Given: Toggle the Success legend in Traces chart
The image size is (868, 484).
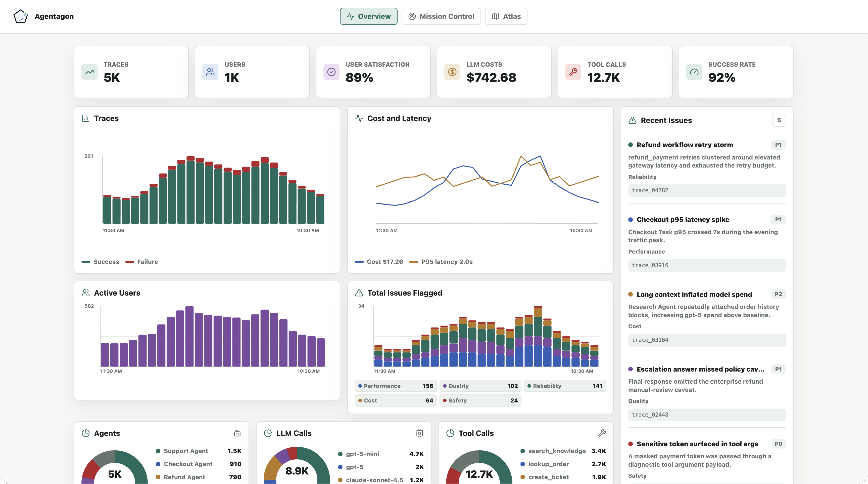Looking at the screenshot, I should (x=100, y=262).
